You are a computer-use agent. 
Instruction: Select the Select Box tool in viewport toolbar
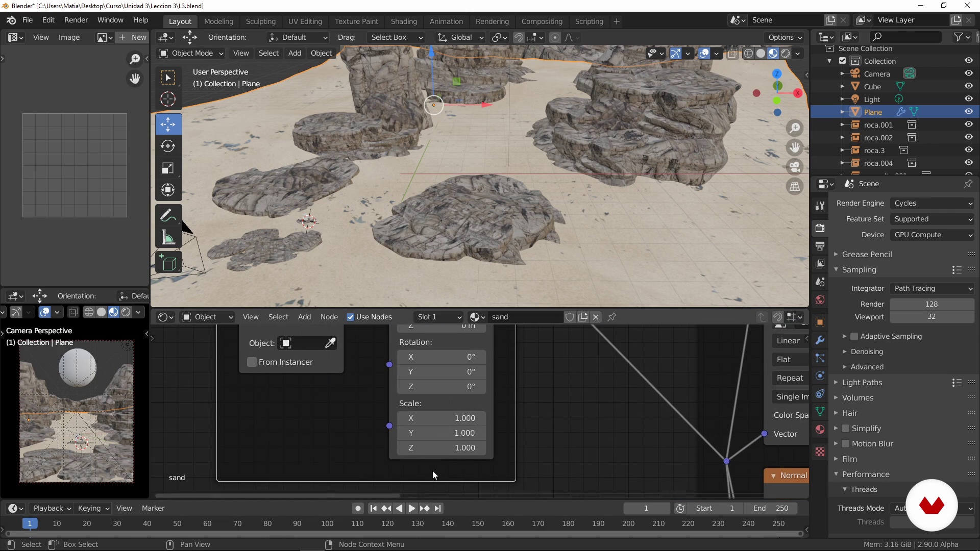coord(168,78)
